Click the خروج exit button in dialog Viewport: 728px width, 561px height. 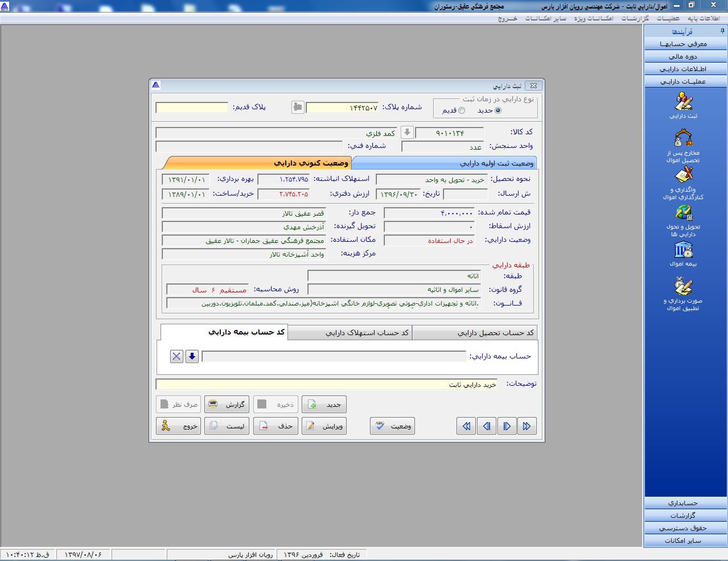[x=178, y=426]
